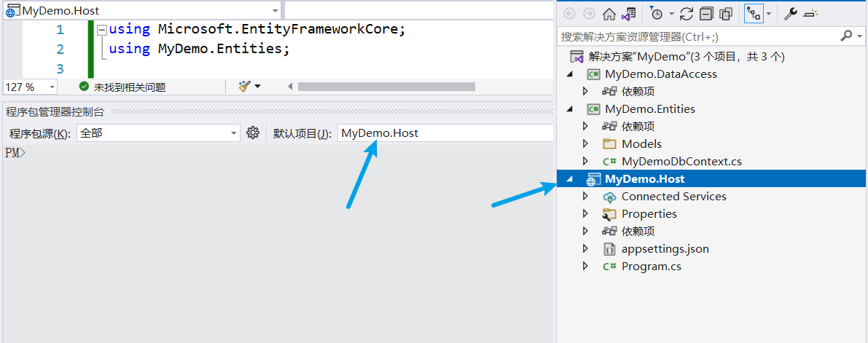868x343 pixels.
Task: Click the preview selected items icon
Action: pos(810,14)
